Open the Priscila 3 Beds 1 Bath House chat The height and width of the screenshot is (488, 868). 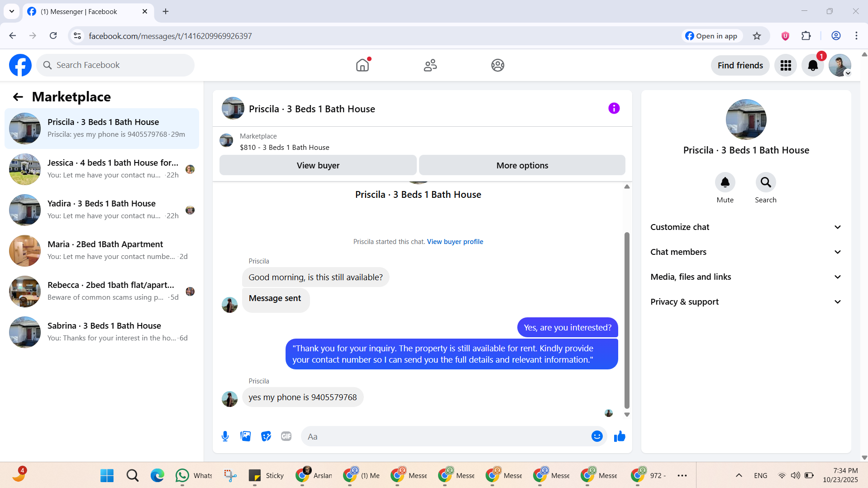click(102, 129)
